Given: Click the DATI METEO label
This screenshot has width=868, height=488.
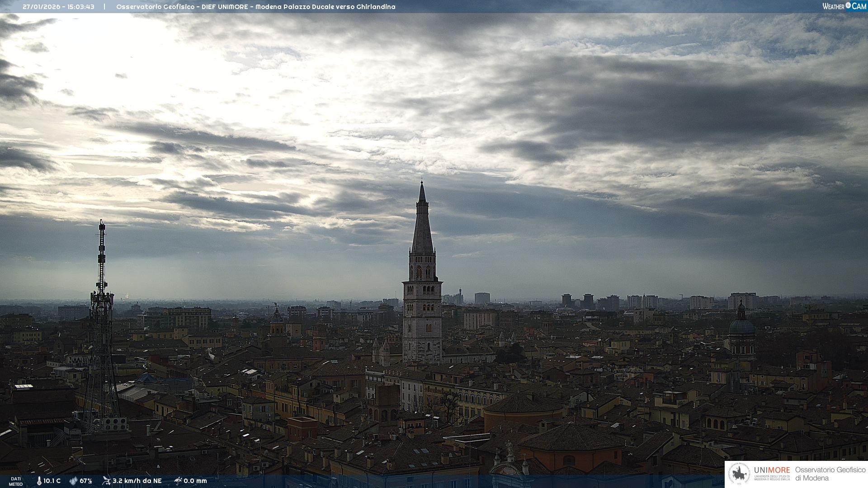Looking at the screenshot, I should pyautogui.click(x=16, y=481).
